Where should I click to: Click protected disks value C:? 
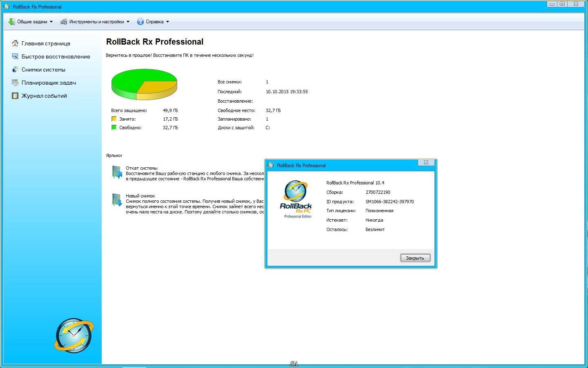pyautogui.click(x=268, y=128)
